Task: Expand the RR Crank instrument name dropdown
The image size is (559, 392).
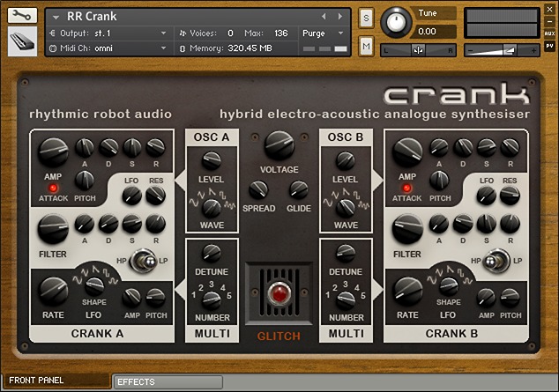Action: (x=56, y=17)
